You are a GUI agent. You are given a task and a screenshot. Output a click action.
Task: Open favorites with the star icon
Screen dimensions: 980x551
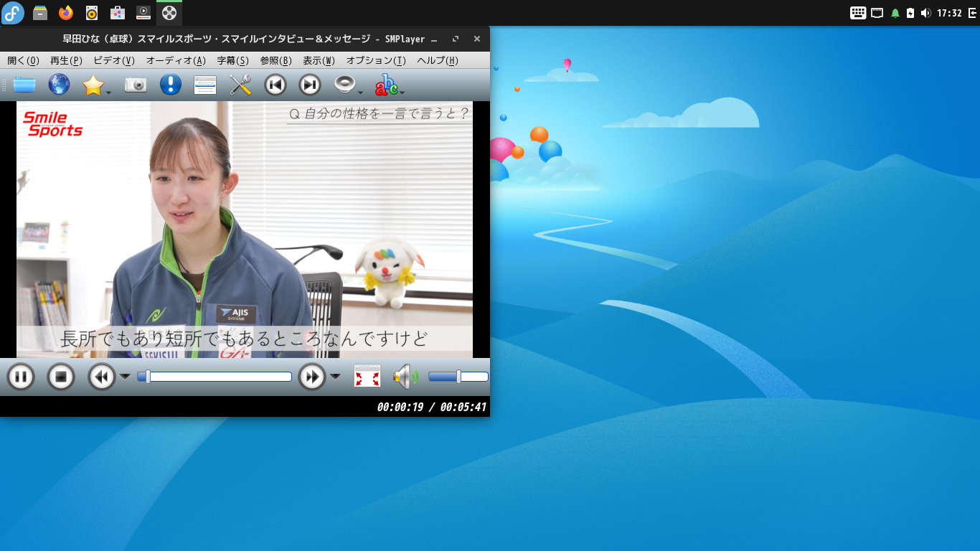(93, 85)
